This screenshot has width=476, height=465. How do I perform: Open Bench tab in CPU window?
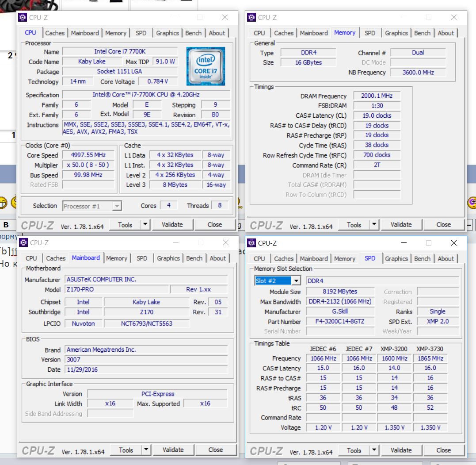(x=194, y=33)
